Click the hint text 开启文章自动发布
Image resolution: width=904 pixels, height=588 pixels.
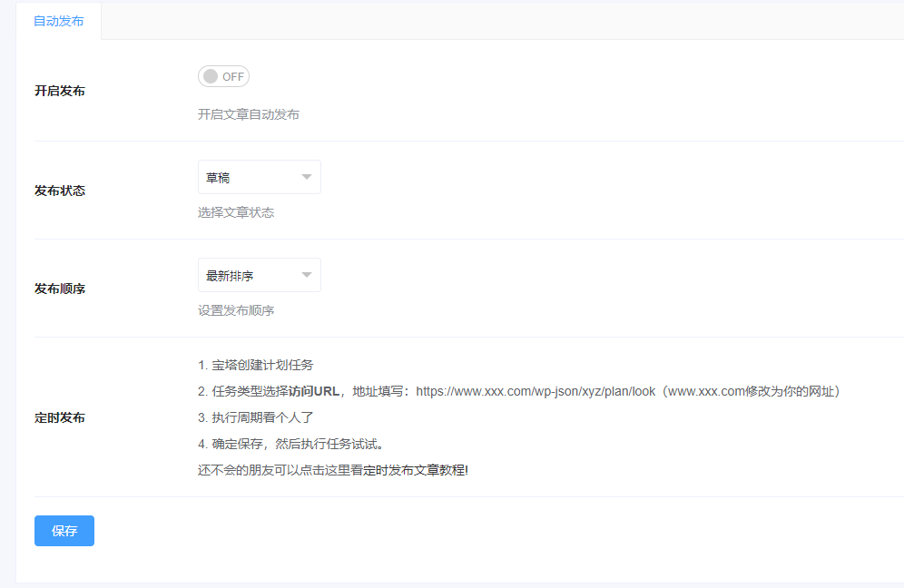[249, 114]
